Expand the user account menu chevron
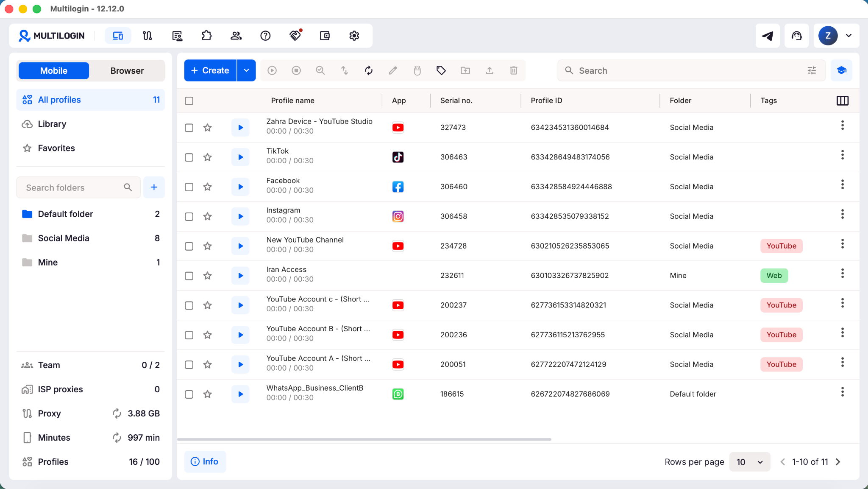The width and height of the screenshot is (868, 489). pyautogui.click(x=849, y=36)
